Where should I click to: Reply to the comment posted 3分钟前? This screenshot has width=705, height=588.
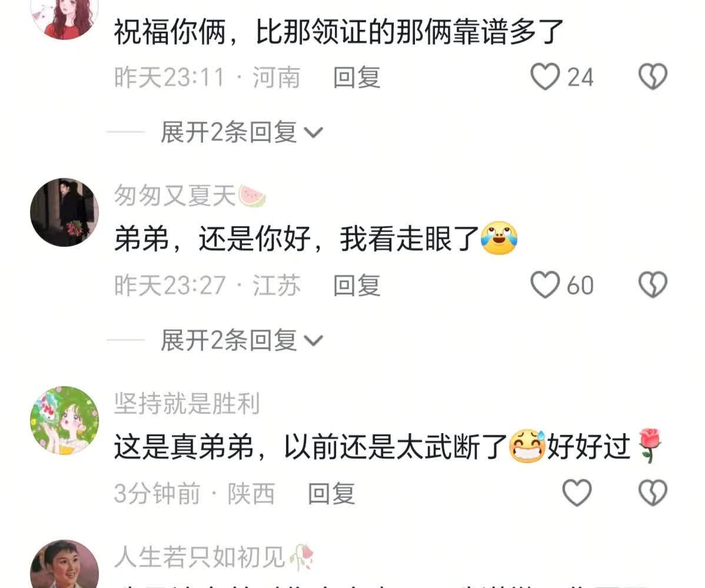coord(332,493)
